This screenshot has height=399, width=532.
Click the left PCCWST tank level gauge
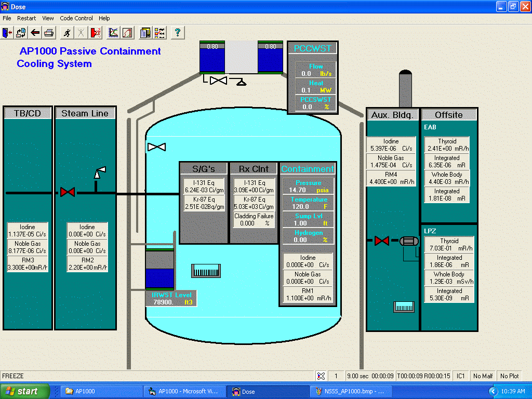(x=212, y=57)
